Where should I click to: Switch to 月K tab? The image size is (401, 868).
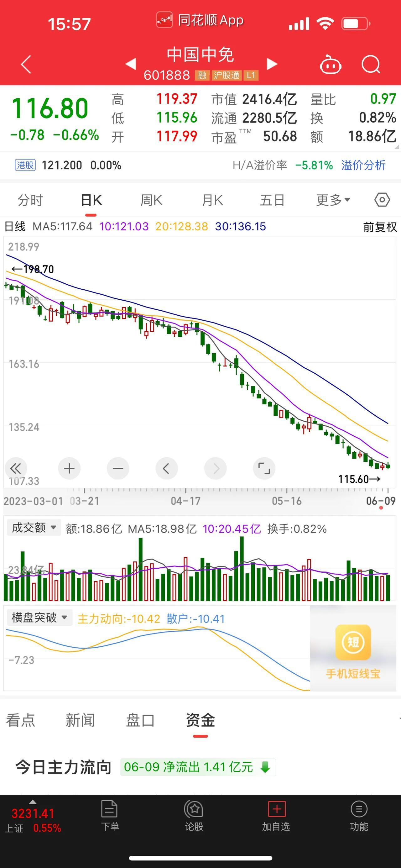[x=212, y=200]
